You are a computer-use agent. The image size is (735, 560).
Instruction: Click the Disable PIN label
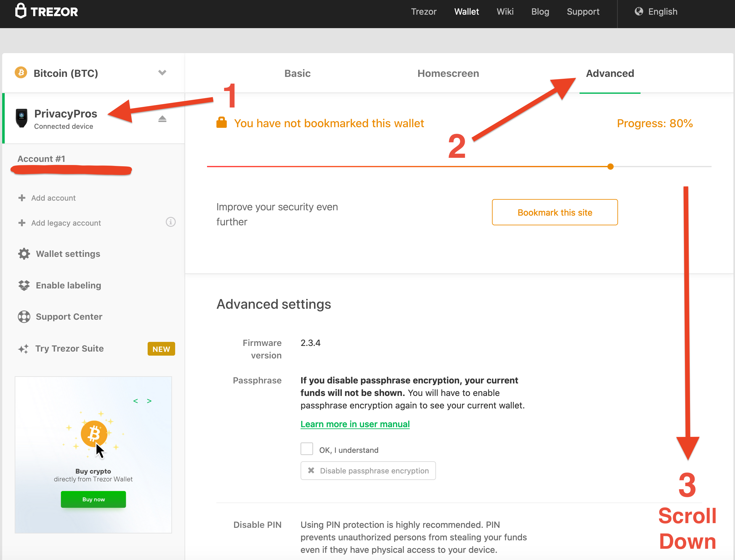tap(257, 525)
